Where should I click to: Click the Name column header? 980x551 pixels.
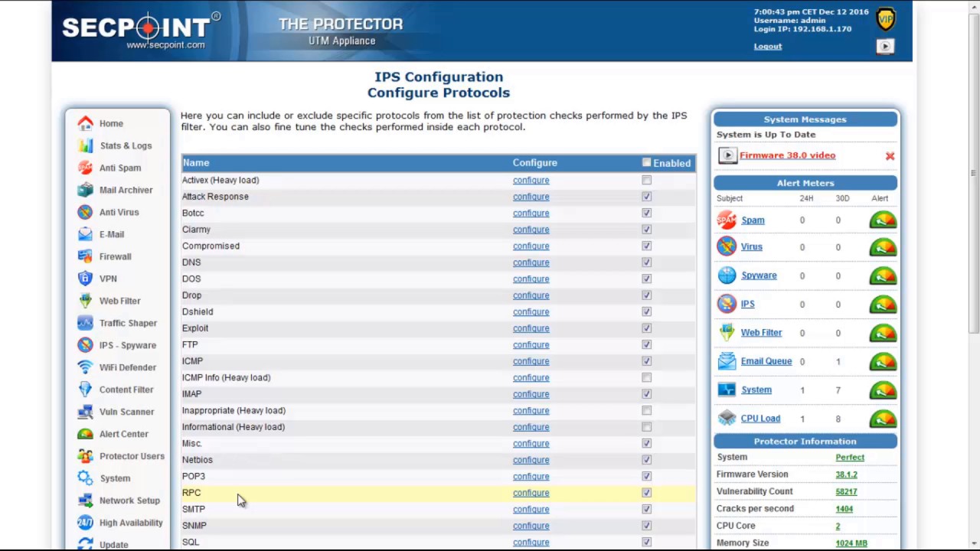pos(195,162)
